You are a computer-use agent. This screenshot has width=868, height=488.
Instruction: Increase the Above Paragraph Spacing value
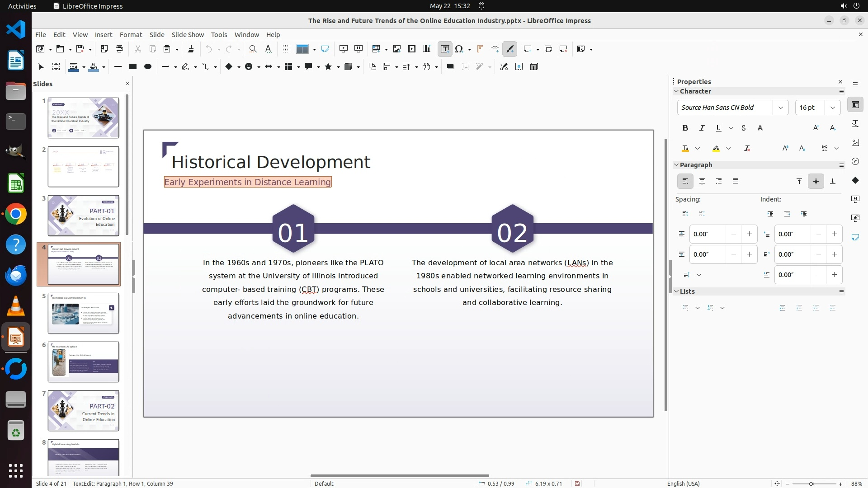tap(749, 234)
